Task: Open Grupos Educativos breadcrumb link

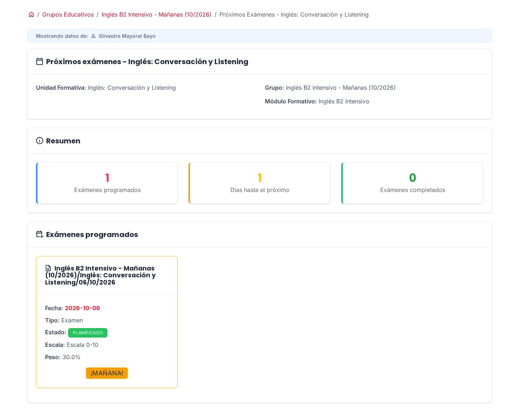Action: click(68, 14)
